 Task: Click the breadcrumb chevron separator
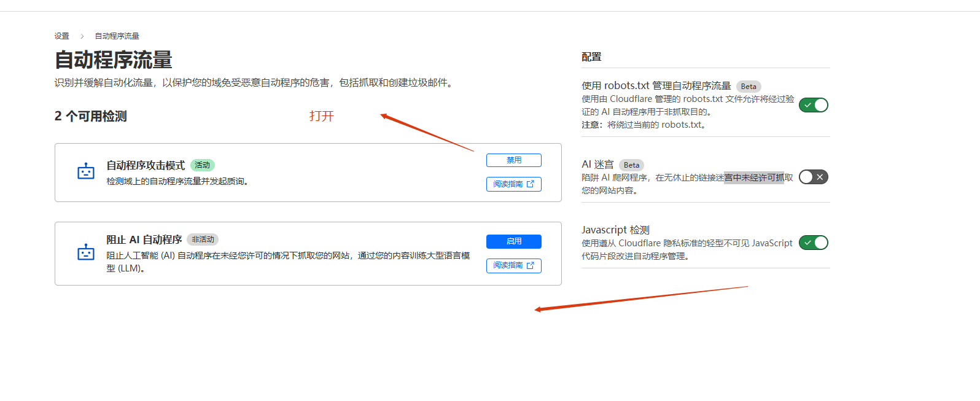pyautogui.click(x=82, y=36)
